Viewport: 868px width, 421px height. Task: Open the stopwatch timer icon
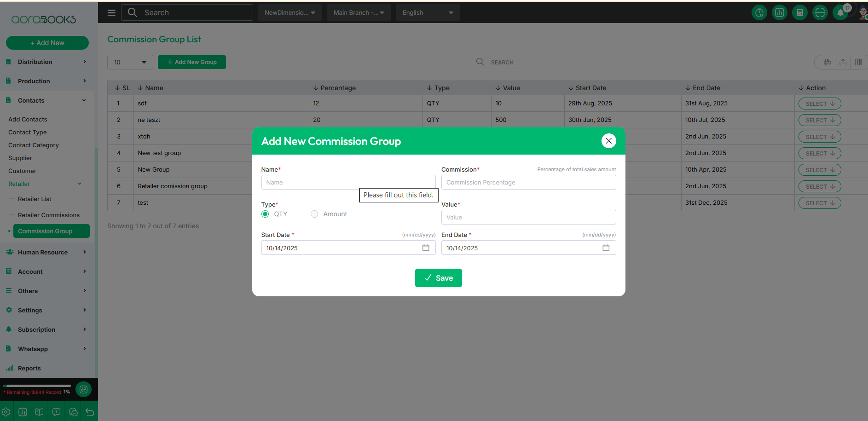click(759, 13)
